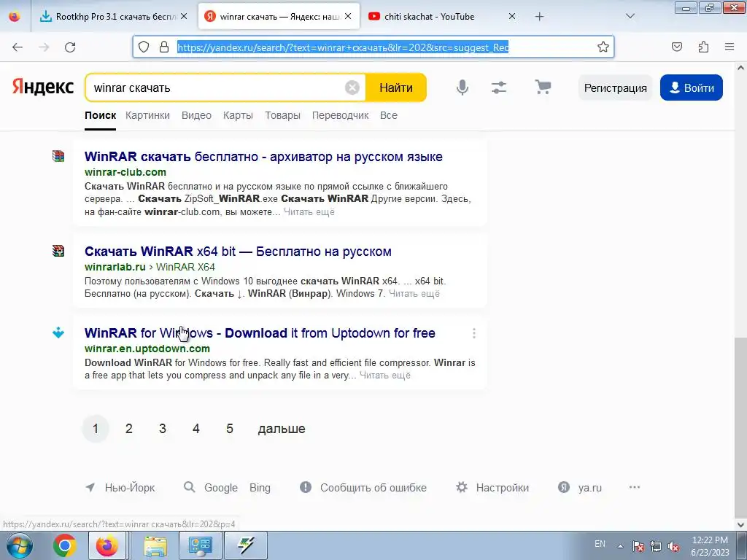Open the Yandex shopping cart icon
Image resolution: width=747 pixels, height=560 pixels.
coord(543,87)
